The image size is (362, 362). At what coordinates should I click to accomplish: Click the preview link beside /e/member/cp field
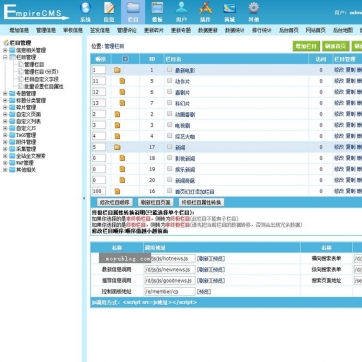click(204, 292)
